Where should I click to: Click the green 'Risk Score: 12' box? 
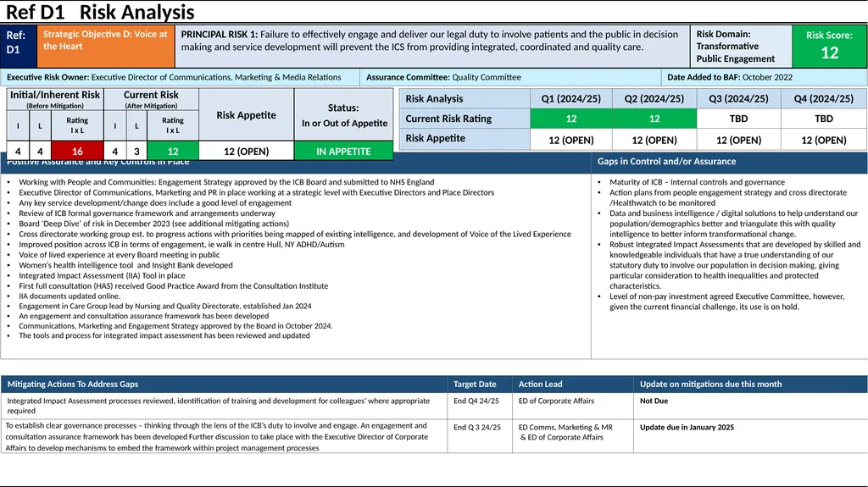pyautogui.click(x=829, y=46)
